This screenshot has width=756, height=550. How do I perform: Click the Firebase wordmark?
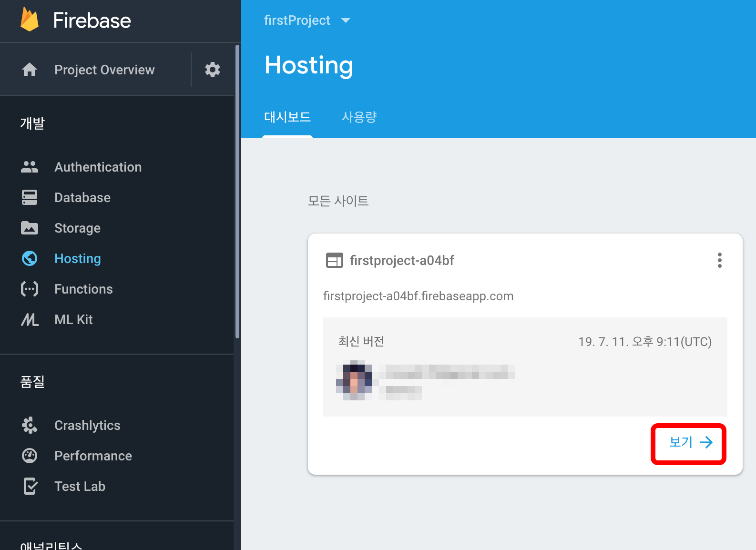[x=92, y=20]
